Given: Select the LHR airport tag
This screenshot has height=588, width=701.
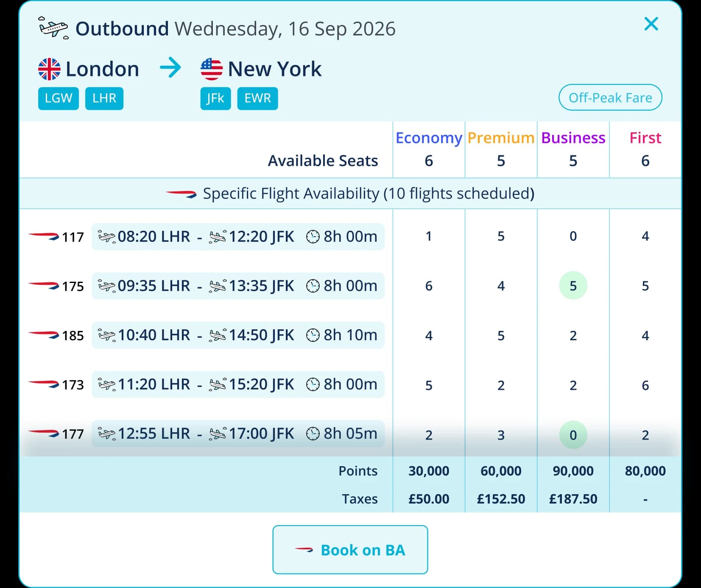Looking at the screenshot, I should pyautogui.click(x=104, y=98).
